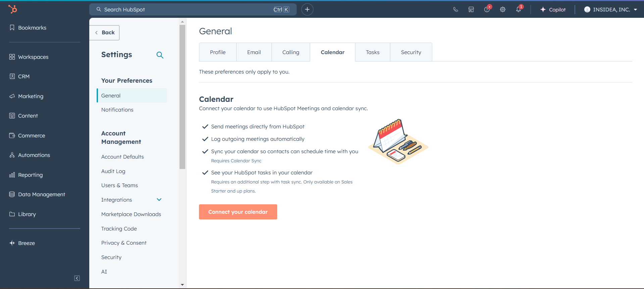
Task: Open the Data Management navigation item
Action: (x=37, y=194)
